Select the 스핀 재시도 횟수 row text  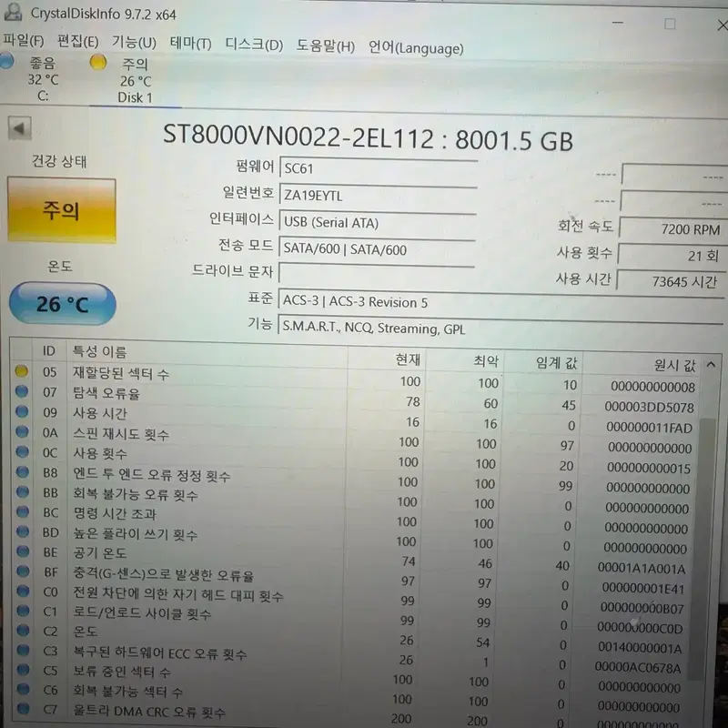coord(121,434)
